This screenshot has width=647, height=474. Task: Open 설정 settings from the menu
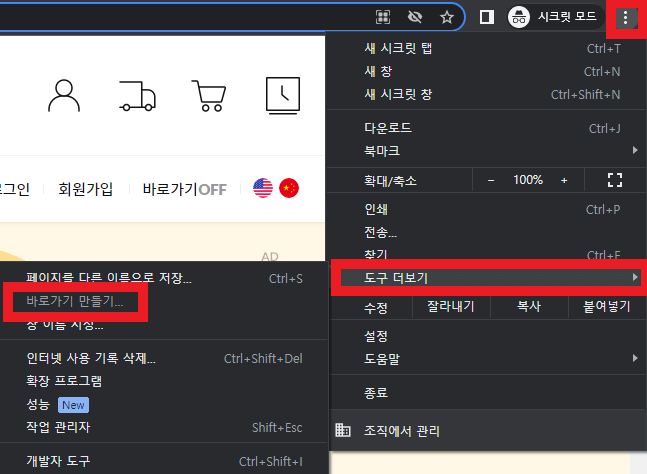coord(486,336)
